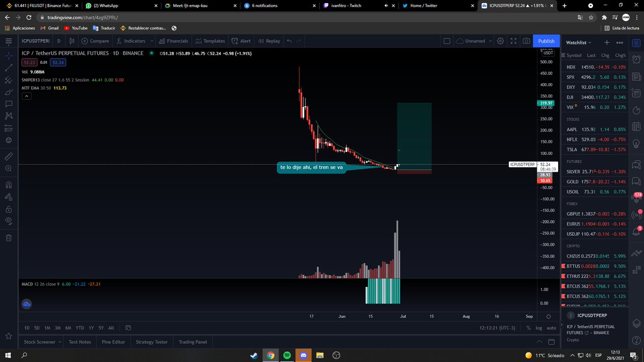Image resolution: width=644 pixels, height=362 pixels.
Task: Enter fullscreen mode
Action: (513, 41)
